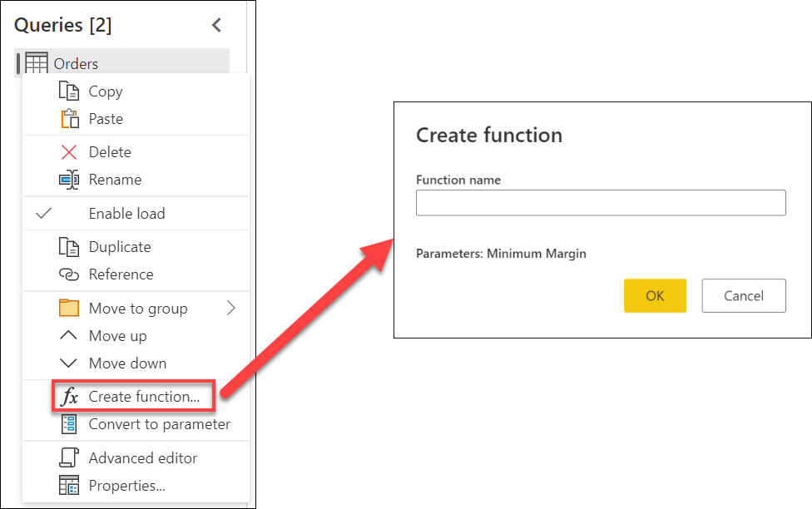
Task: Click the yellow OK button
Action: coord(655,295)
